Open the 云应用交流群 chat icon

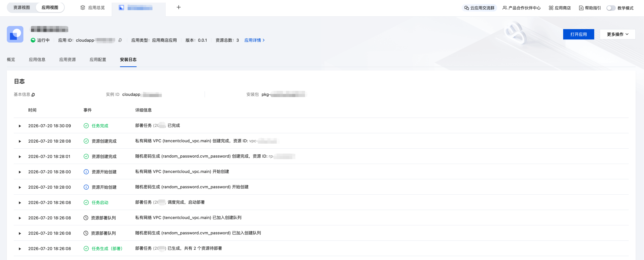[467, 8]
